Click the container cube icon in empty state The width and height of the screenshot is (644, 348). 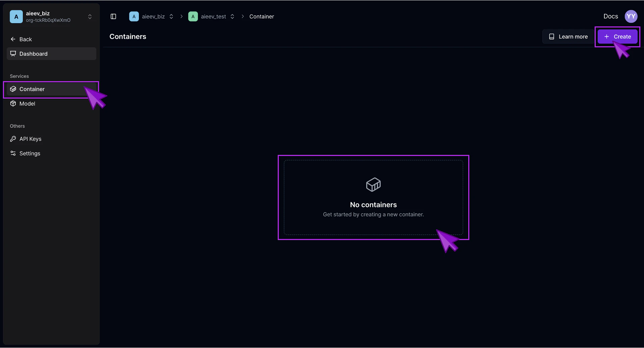tap(373, 185)
